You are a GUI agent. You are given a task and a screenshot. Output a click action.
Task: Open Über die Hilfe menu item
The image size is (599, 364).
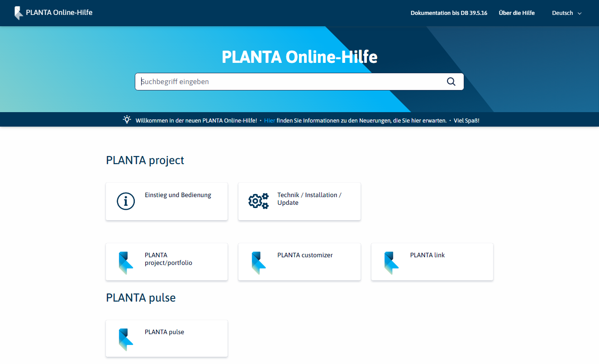517,13
